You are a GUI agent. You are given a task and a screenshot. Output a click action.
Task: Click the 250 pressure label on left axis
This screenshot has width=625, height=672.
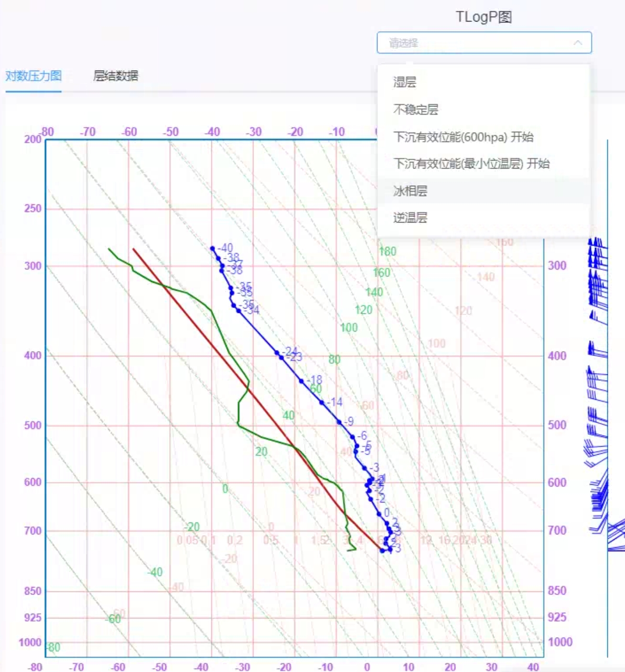pos(33,209)
